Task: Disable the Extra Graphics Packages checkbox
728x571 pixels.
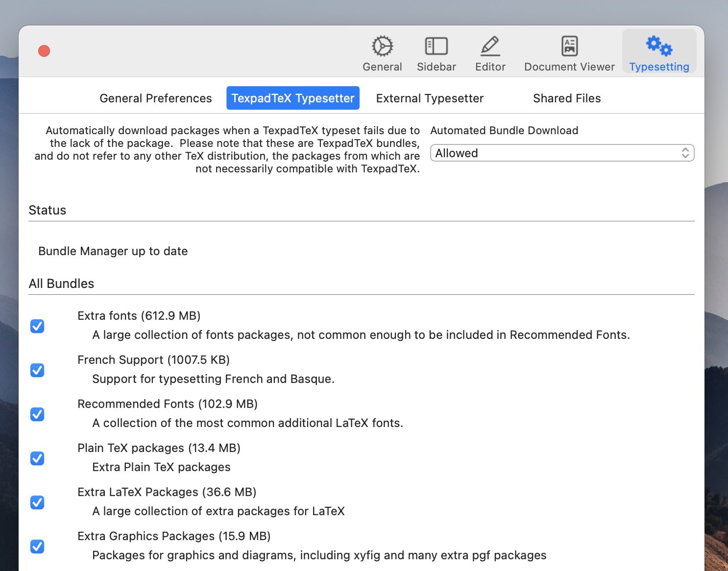Action: (37, 546)
